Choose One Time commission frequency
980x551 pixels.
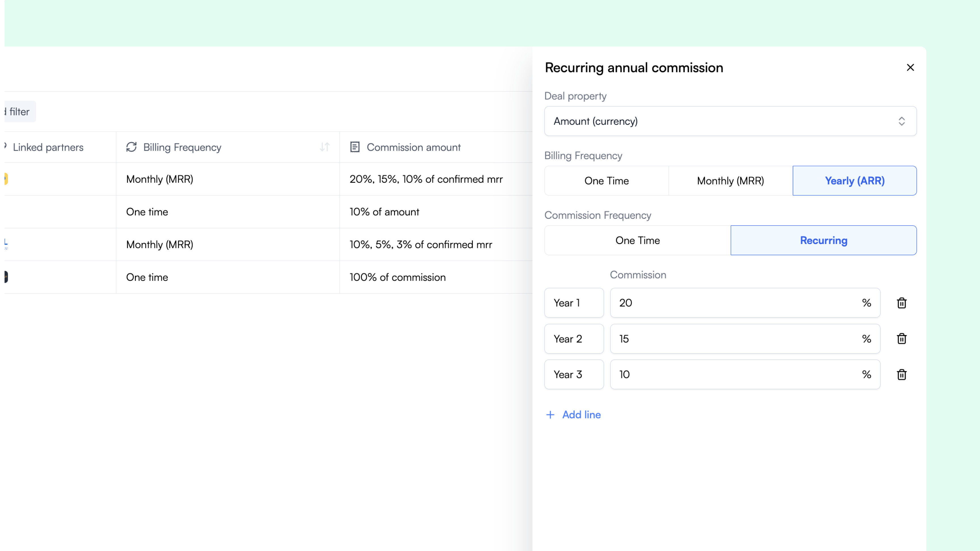[x=637, y=241]
